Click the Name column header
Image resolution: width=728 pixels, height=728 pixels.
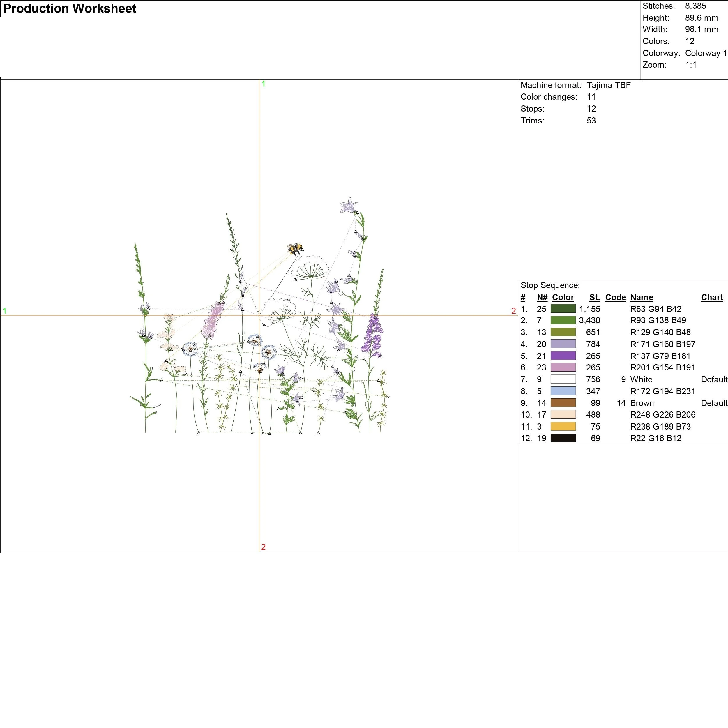(x=641, y=297)
